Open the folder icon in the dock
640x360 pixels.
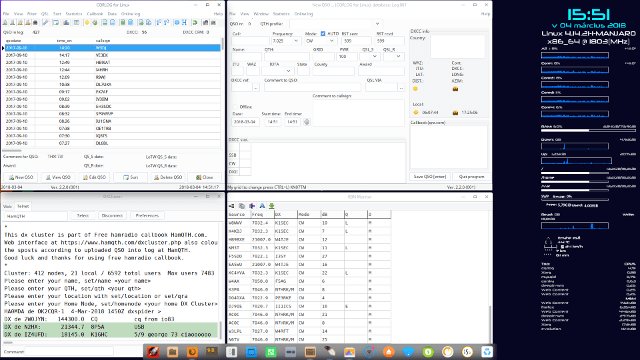click(x=173, y=352)
